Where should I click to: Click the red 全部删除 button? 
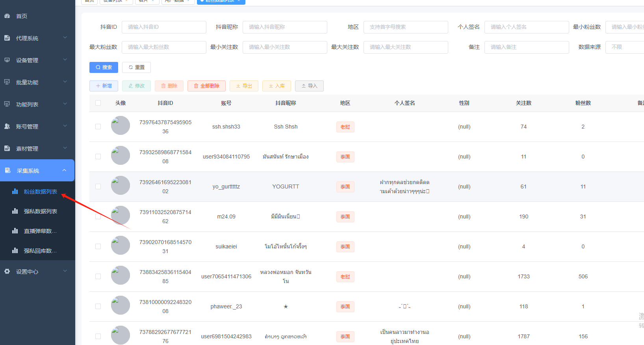click(206, 86)
